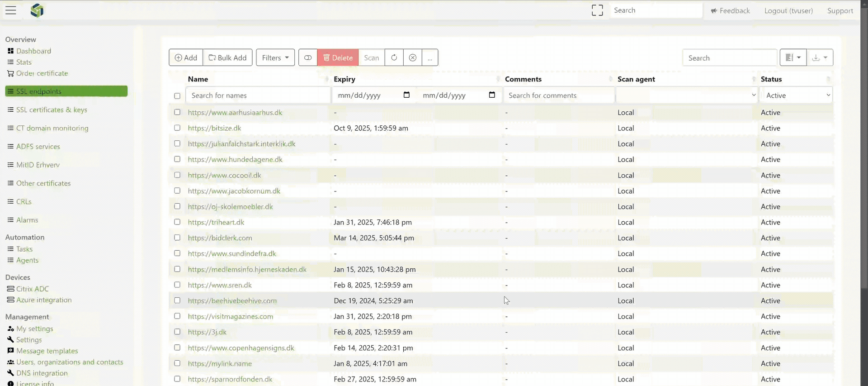Click the Add endpoint button
The image size is (868, 386).
[186, 57]
